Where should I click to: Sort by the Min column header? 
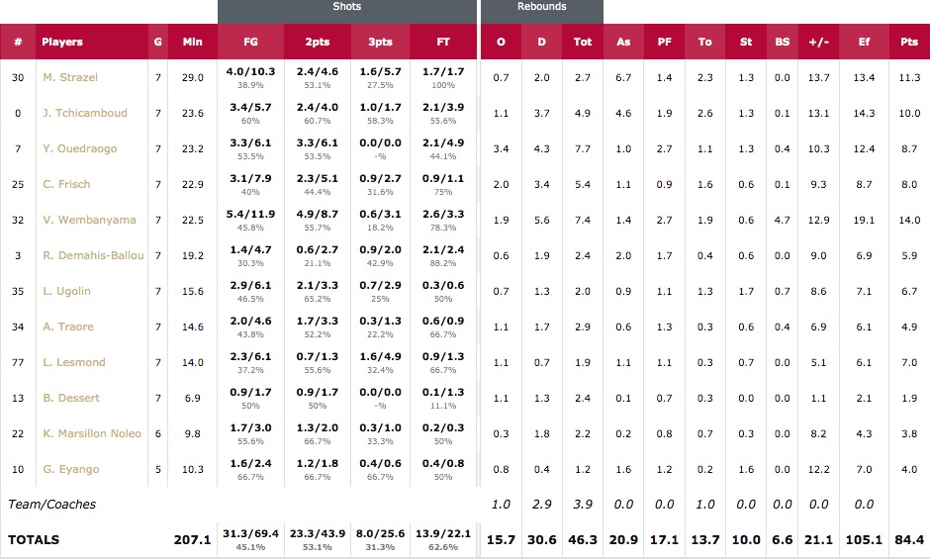(193, 43)
